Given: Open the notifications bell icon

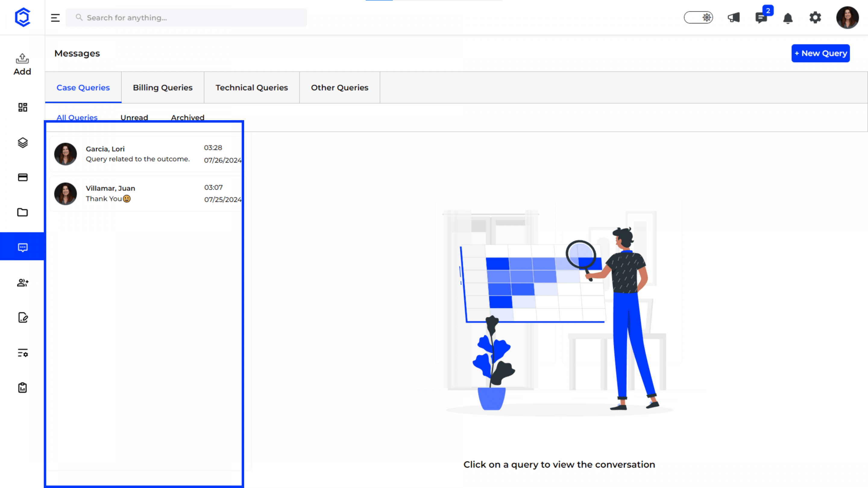Looking at the screenshot, I should [788, 18].
